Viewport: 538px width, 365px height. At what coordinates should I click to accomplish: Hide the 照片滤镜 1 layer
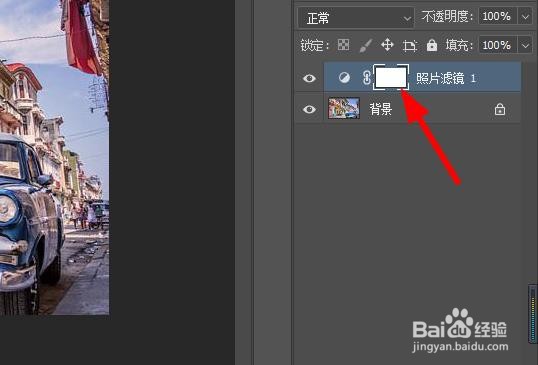tap(309, 78)
